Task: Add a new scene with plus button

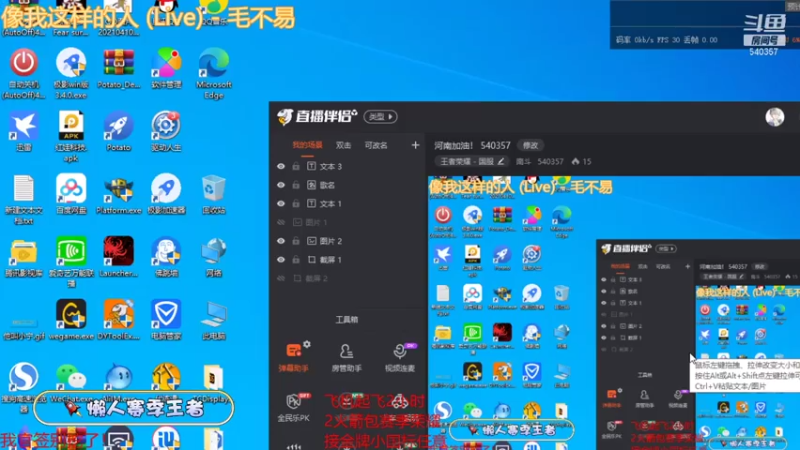Action: tap(415, 145)
